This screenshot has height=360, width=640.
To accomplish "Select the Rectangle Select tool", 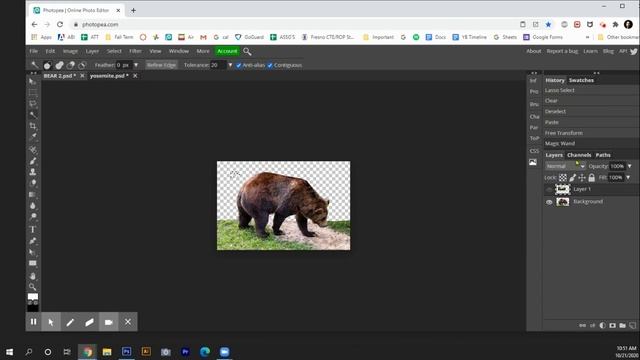I will (x=33, y=93).
